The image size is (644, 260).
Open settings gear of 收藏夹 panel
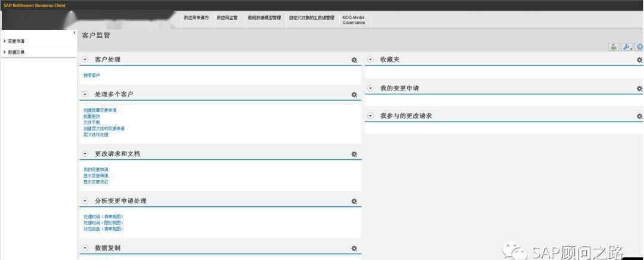pos(639,60)
